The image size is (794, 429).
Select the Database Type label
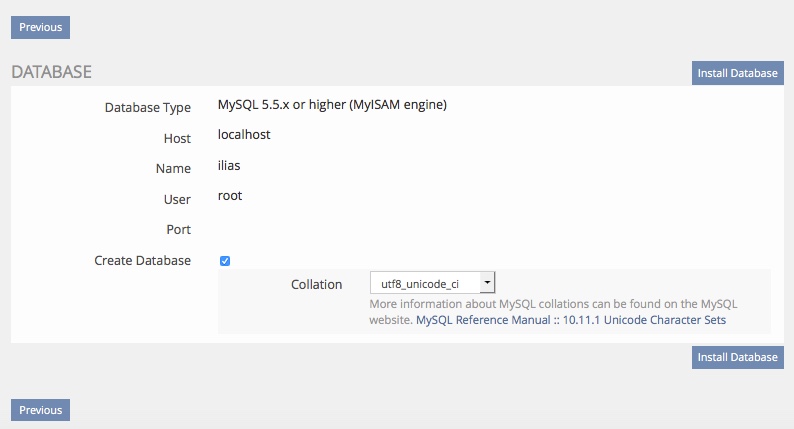(147, 108)
